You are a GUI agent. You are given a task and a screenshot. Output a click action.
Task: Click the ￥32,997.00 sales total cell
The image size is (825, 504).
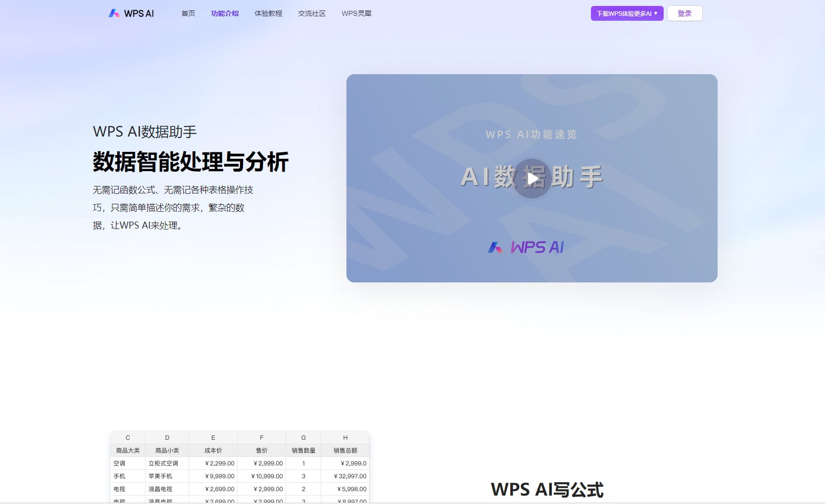coord(350,476)
